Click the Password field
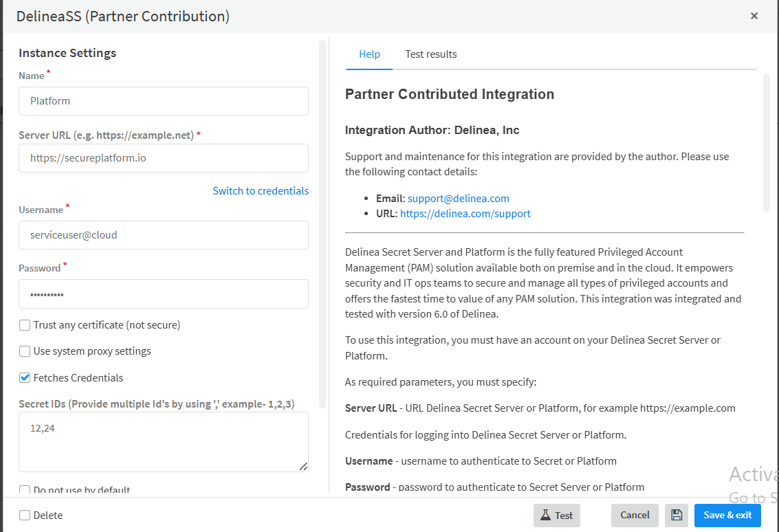Screen dimensions: 779x532 [x=163, y=294]
